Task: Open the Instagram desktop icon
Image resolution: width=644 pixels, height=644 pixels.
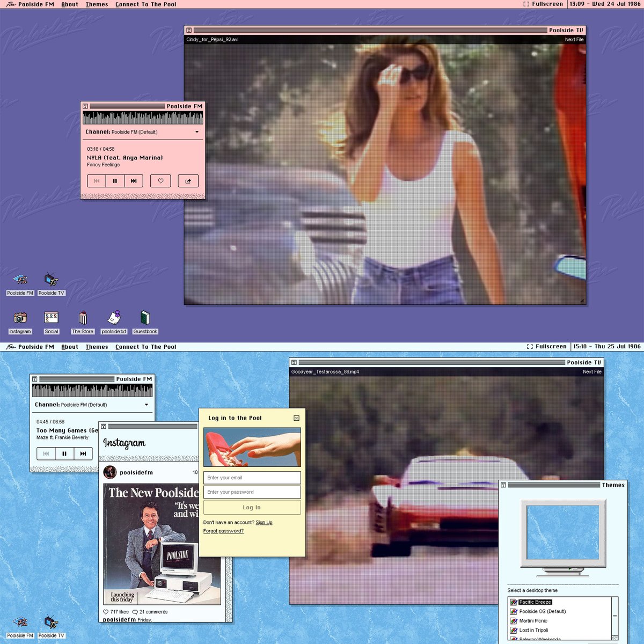Action: click(x=20, y=318)
